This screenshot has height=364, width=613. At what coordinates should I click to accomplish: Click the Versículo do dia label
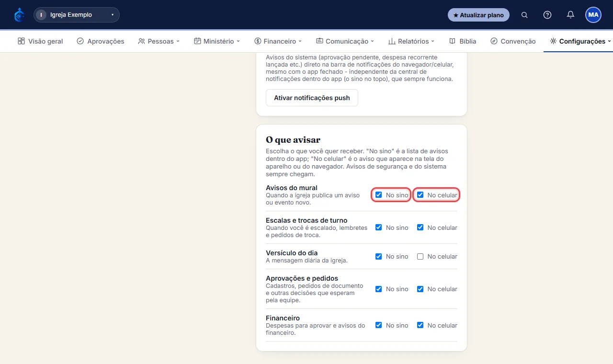point(292,253)
